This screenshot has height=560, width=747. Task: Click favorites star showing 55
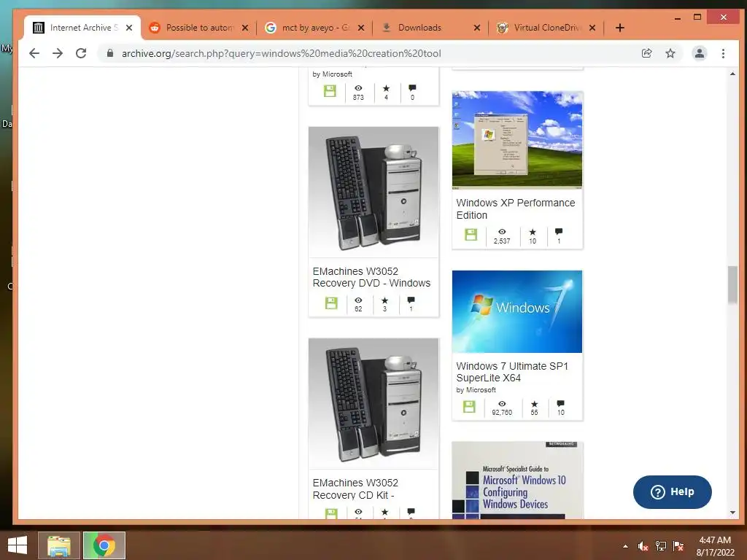tap(535, 404)
